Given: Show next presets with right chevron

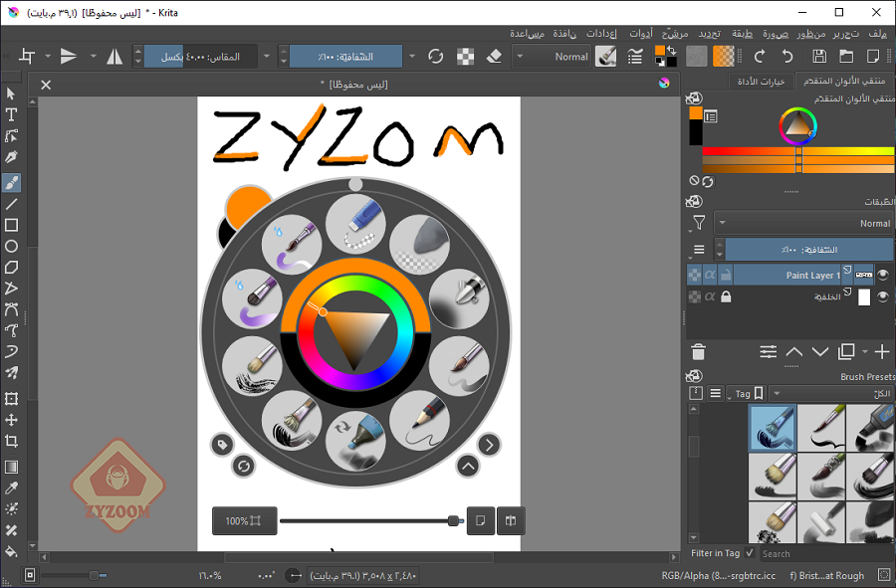Looking at the screenshot, I should coord(489,445).
